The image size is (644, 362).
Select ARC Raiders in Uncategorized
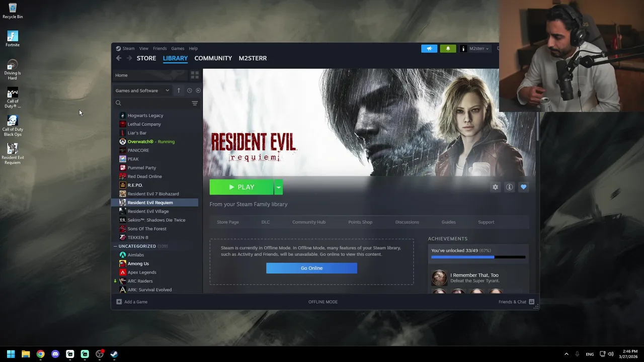(155, 281)
